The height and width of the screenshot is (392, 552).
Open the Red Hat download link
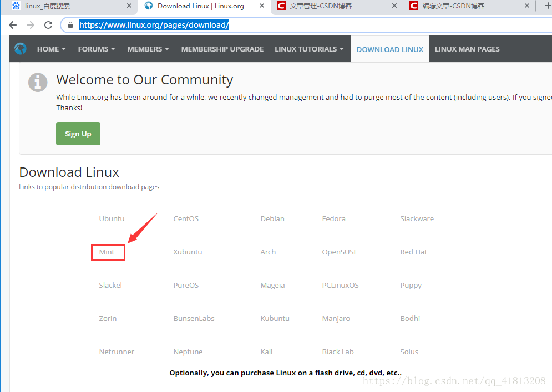[x=414, y=252]
